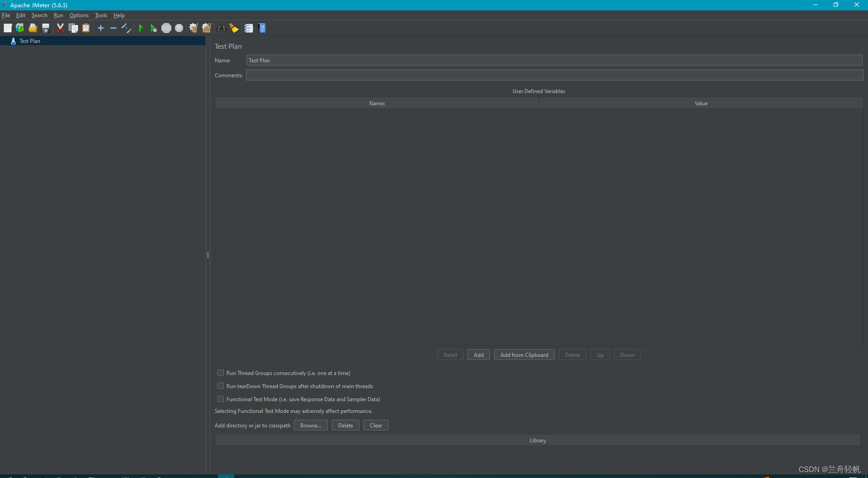Open the Function Helper list icon
Screen dimensions: 868x478
click(249, 28)
